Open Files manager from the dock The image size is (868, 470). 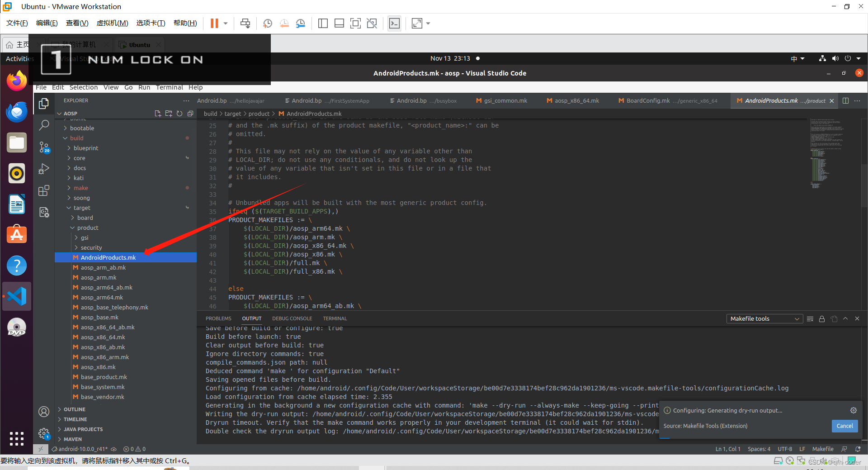pyautogui.click(x=17, y=143)
